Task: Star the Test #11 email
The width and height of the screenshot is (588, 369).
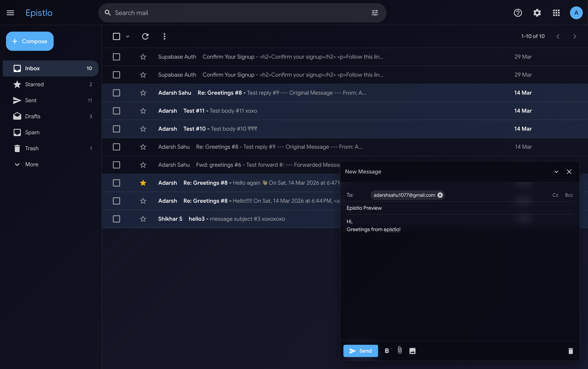Action: [x=143, y=110]
